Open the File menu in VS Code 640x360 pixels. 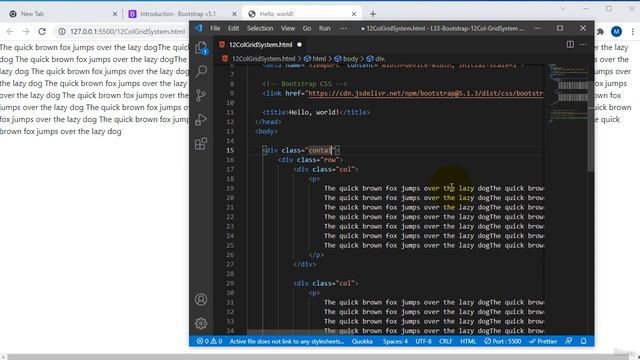coord(215,28)
